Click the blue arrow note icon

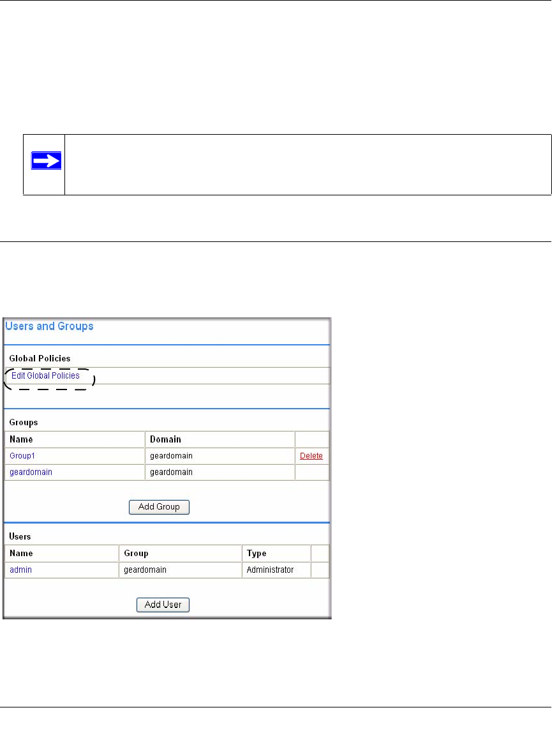tap(46, 160)
